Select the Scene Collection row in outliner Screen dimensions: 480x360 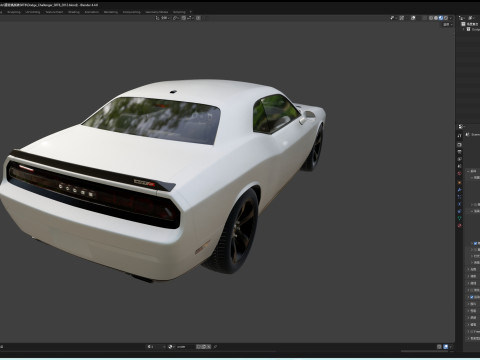click(x=470, y=24)
